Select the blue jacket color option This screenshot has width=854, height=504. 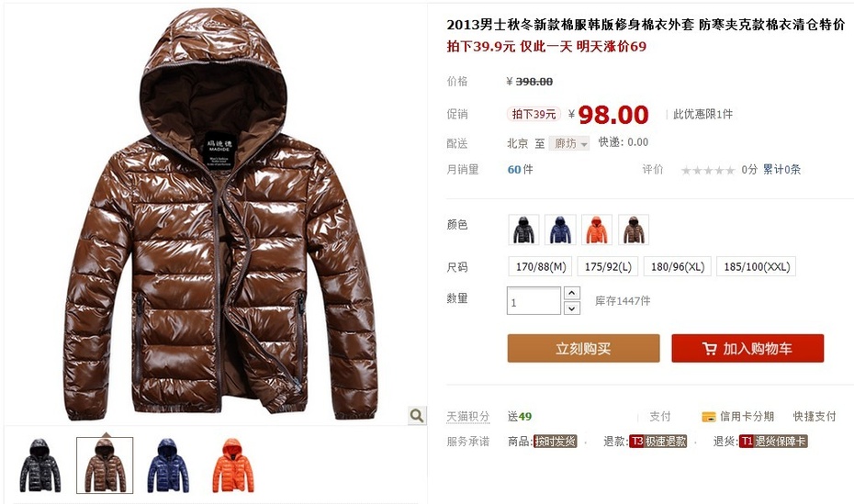(x=560, y=230)
